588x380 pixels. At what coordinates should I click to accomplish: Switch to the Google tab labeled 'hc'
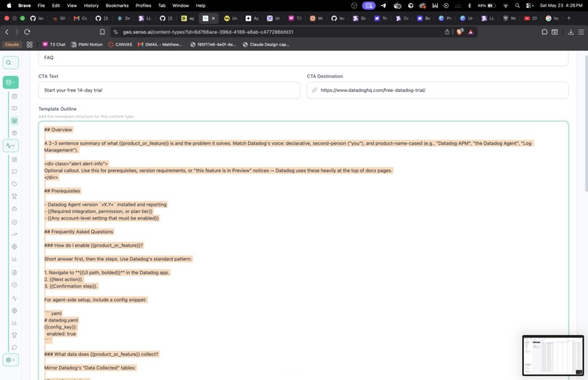pos(552,18)
